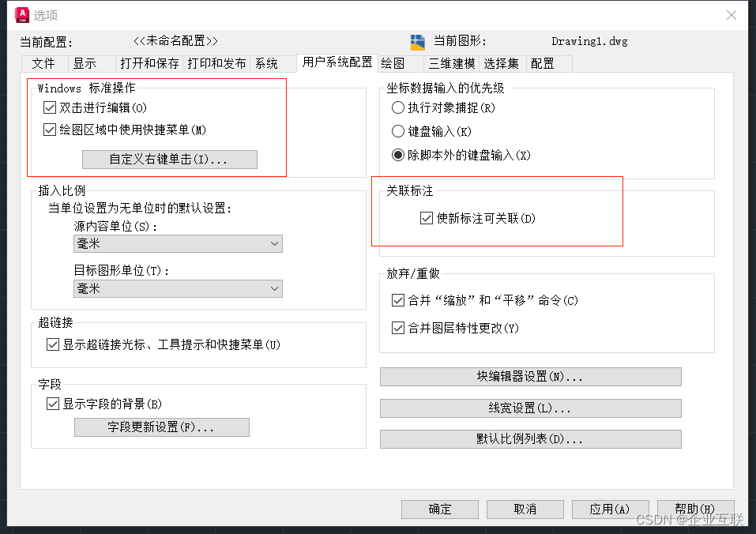The width and height of the screenshot is (756, 534).
Task: Open the 打印和发布 tab
Action: click(x=216, y=64)
